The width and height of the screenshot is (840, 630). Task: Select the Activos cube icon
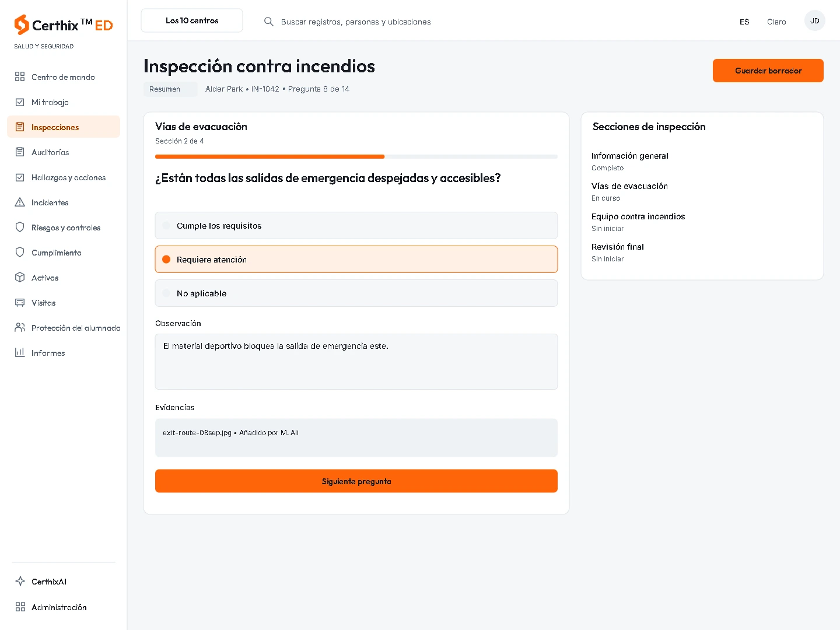click(20, 277)
